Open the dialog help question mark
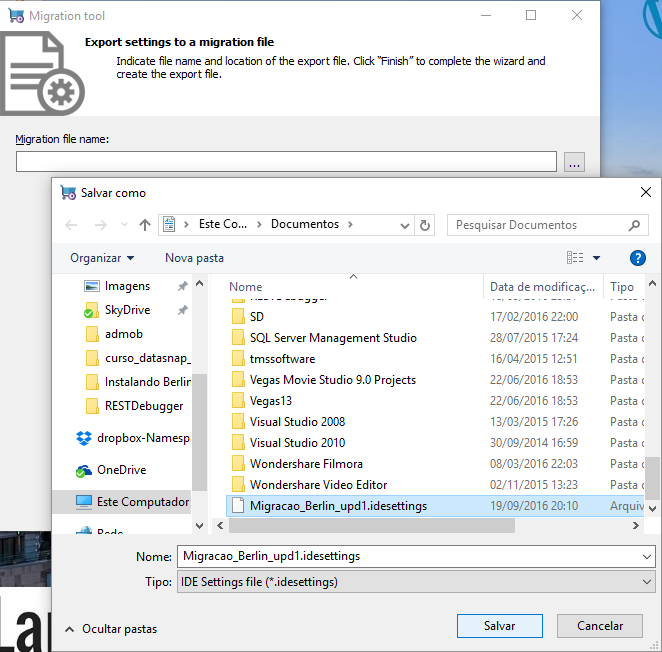Screen dimensions: 662x652 point(637,258)
